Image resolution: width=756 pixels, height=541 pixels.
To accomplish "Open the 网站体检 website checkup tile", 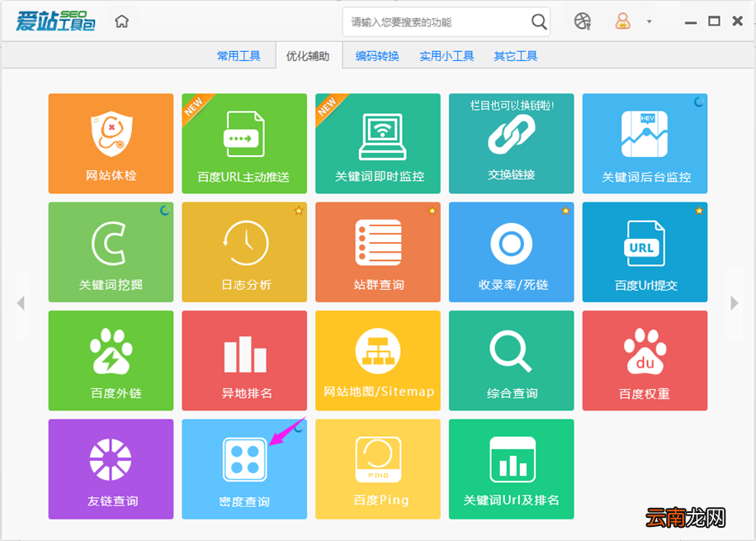I will click(111, 144).
